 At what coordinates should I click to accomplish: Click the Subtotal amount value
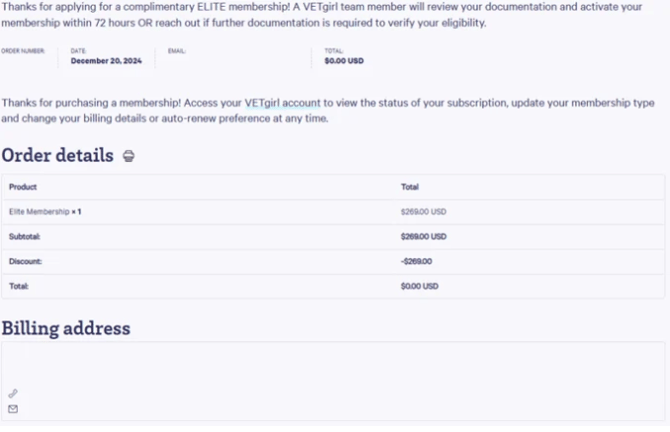[x=423, y=236]
